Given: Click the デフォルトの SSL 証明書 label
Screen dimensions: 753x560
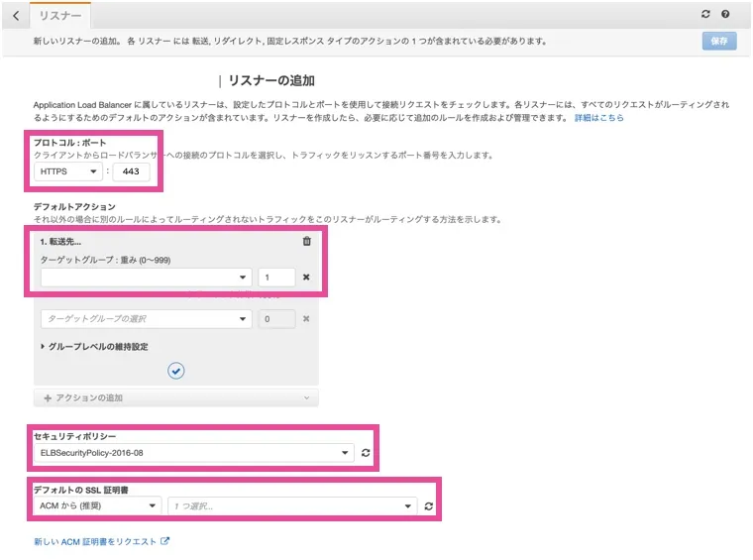Looking at the screenshot, I should [80, 490].
